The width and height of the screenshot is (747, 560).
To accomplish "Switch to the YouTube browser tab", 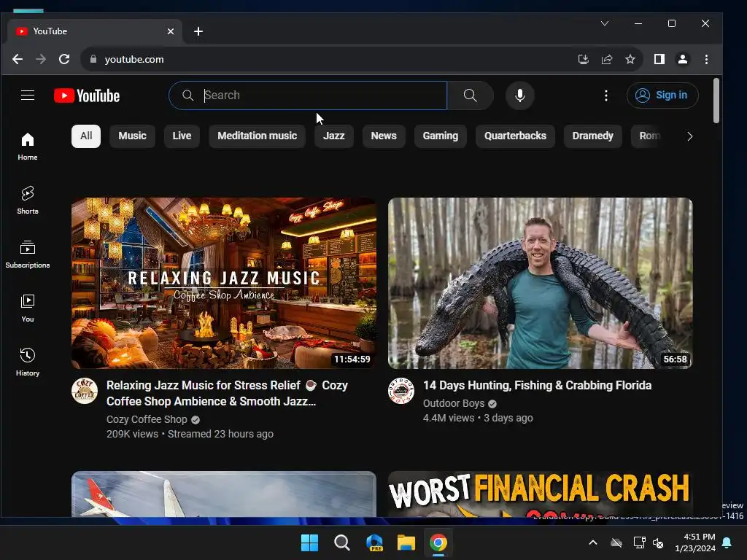I will 95,31.
